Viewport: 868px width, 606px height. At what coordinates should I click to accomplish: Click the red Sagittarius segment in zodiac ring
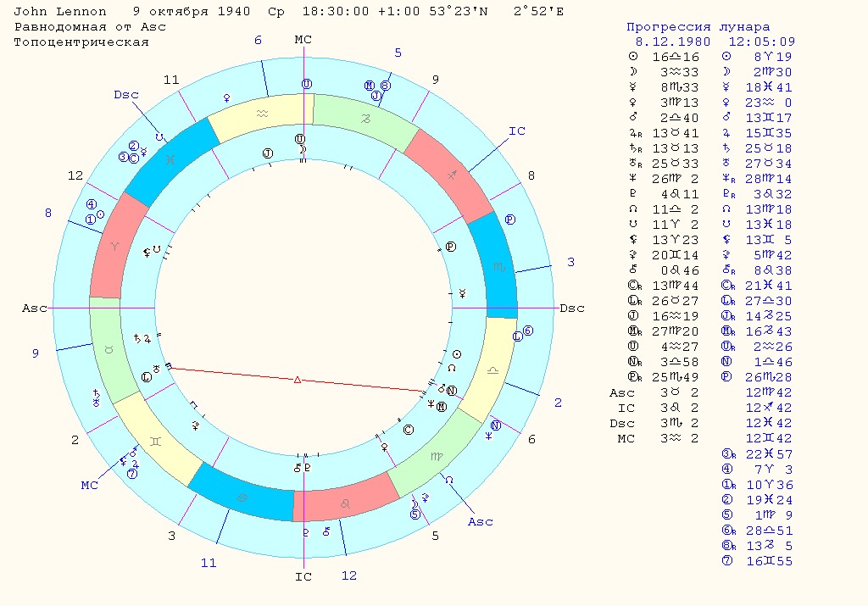coord(451,175)
